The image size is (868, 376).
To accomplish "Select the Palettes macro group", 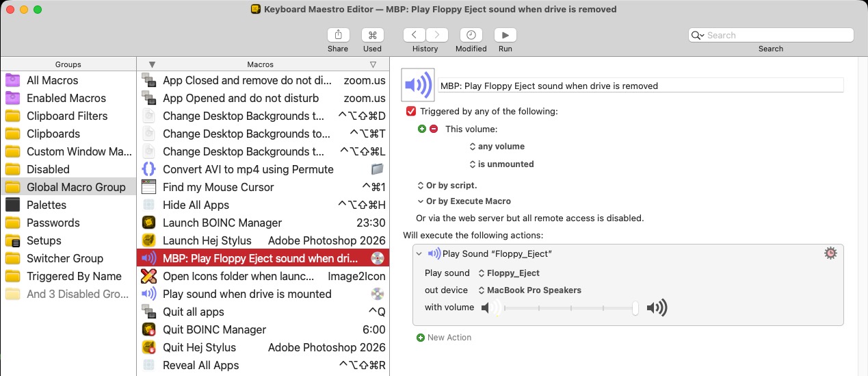I will pyautogui.click(x=47, y=205).
